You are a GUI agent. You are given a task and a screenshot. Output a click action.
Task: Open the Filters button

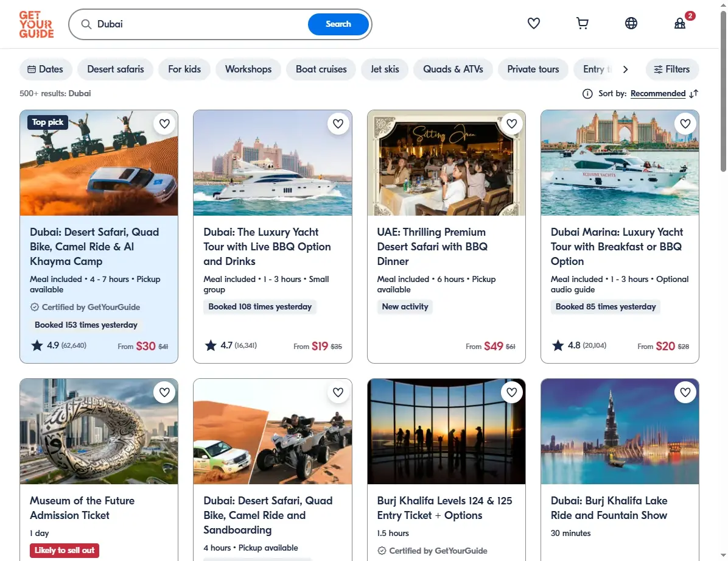coord(672,69)
